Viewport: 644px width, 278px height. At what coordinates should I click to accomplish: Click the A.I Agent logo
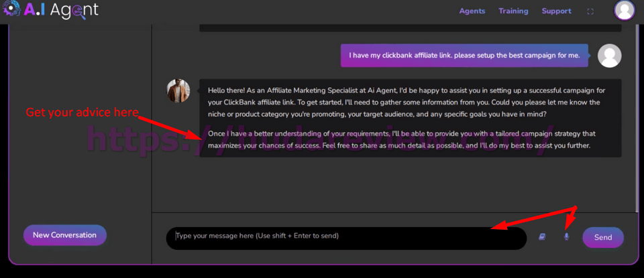click(50, 9)
